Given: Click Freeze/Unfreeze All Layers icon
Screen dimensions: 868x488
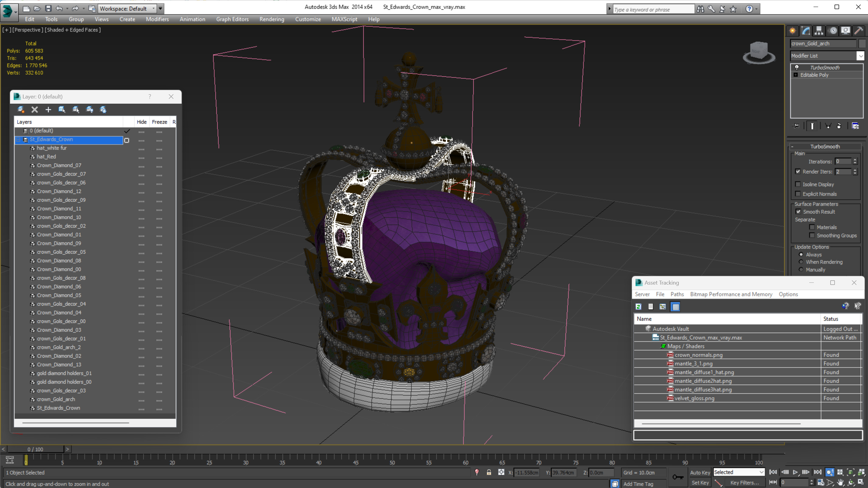Looking at the screenshot, I should click(x=103, y=109).
